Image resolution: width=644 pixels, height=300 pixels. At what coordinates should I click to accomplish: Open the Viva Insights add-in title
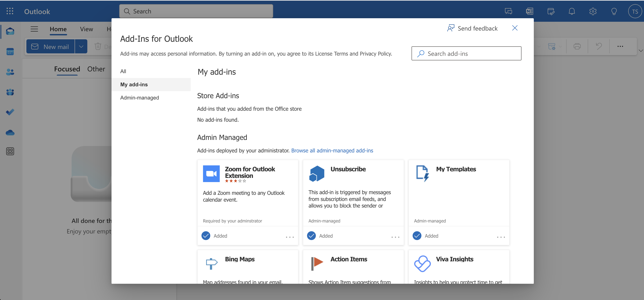pos(454,259)
